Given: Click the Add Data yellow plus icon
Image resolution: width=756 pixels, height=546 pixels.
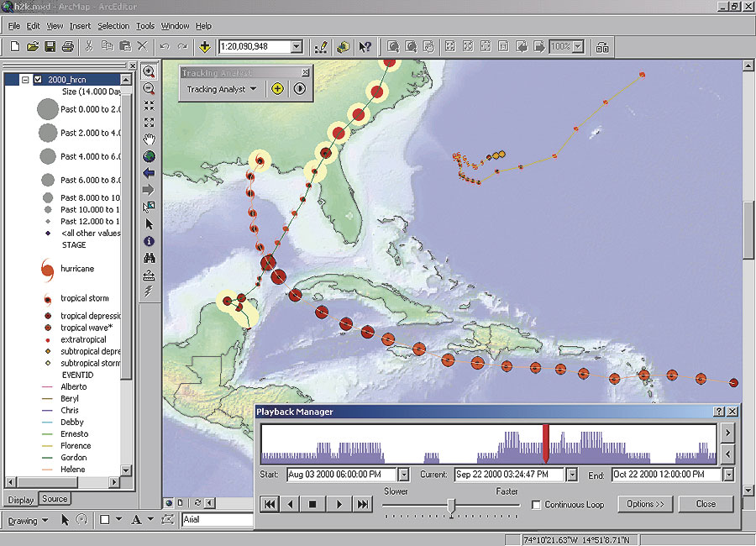Looking at the screenshot, I should coord(204,46).
